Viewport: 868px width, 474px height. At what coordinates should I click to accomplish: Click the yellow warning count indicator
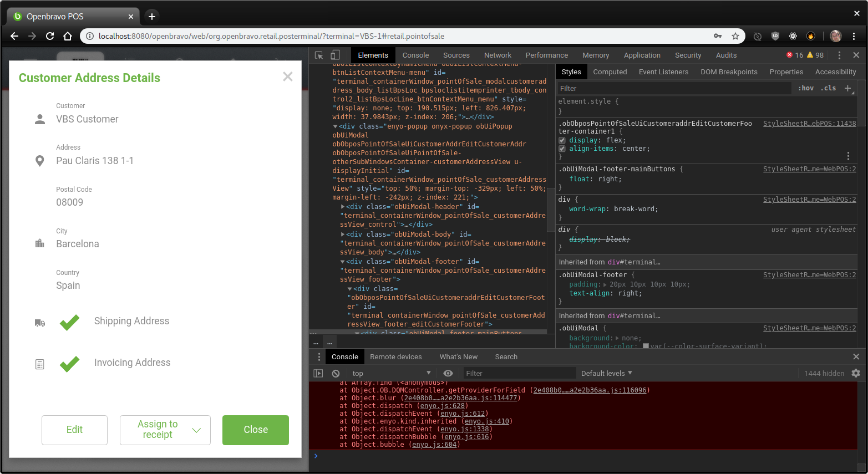pos(815,55)
